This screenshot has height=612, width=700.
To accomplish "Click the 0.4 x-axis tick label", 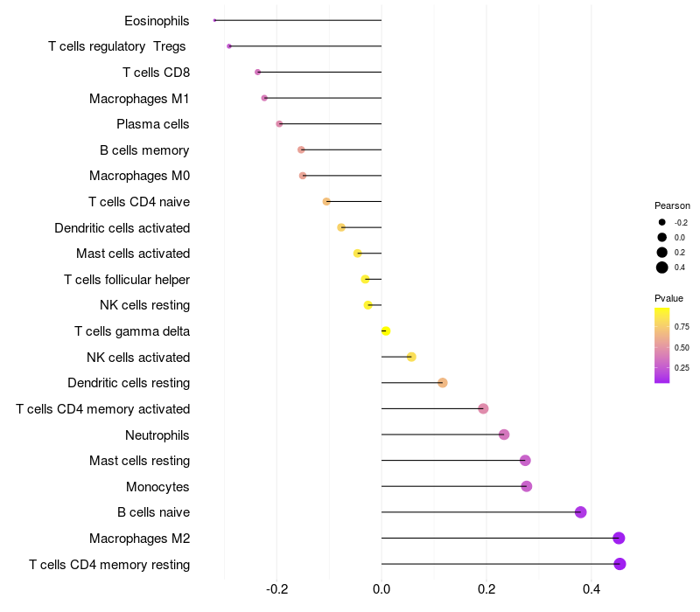I will (591, 589).
